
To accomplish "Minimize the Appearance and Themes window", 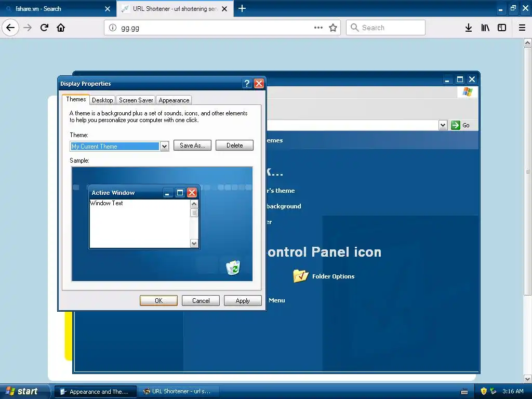I will [x=447, y=79].
